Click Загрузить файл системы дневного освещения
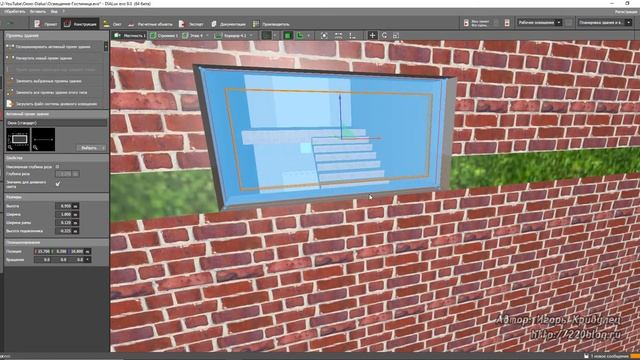 pyautogui.click(x=54, y=104)
